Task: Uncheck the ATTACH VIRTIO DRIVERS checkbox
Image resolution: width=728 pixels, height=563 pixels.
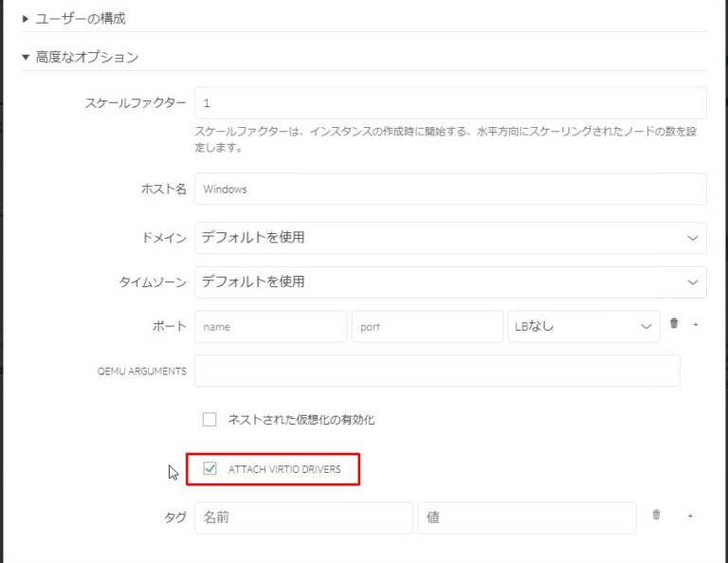Action: 209,468
